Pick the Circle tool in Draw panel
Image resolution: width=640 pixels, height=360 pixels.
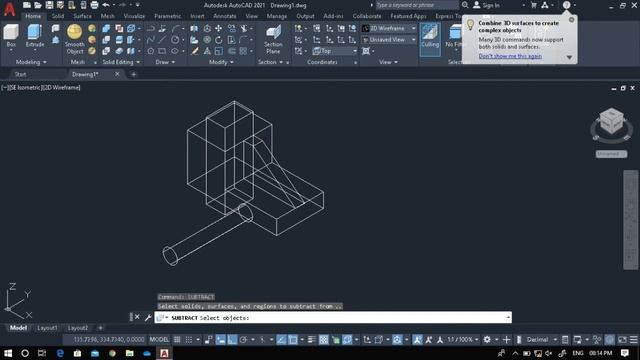175,40
